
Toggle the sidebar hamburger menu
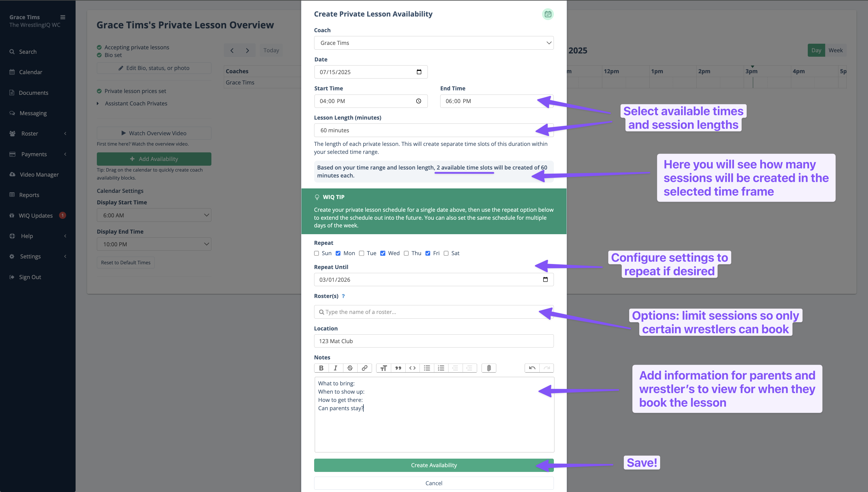pyautogui.click(x=63, y=17)
